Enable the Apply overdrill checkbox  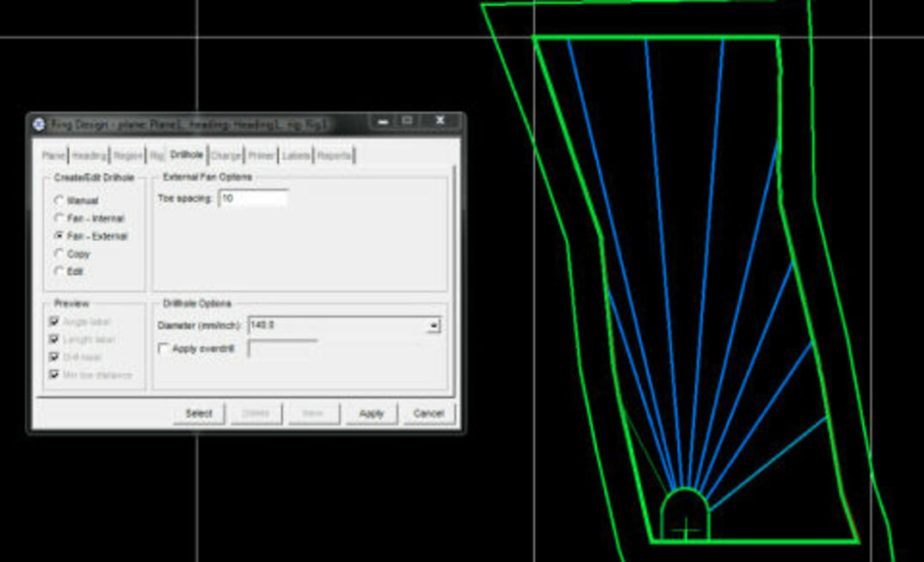click(x=163, y=348)
